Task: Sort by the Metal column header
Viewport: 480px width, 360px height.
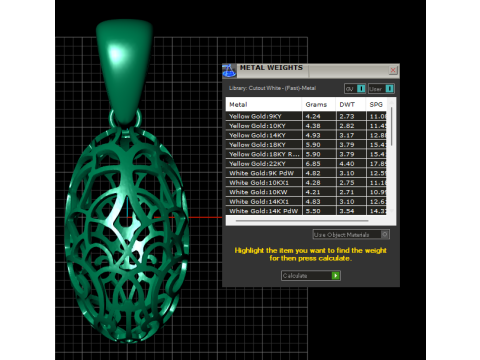Action: click(x=264, y=105)
